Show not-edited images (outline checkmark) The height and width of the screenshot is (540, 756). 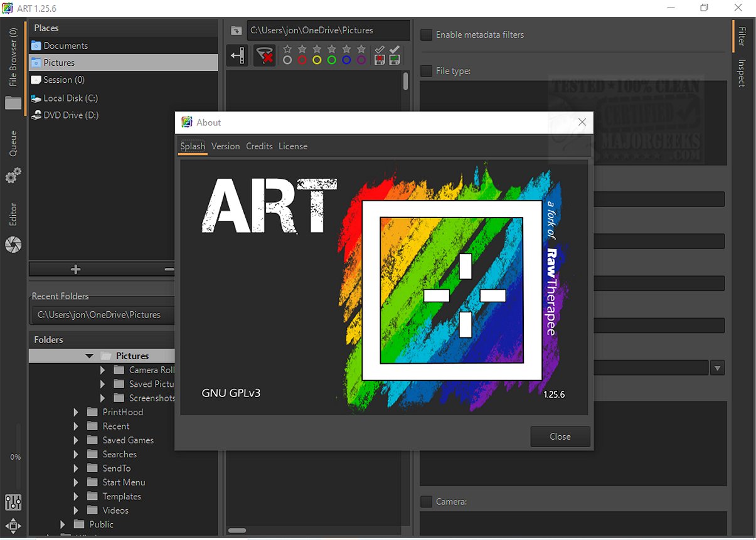tap(380, 50)
